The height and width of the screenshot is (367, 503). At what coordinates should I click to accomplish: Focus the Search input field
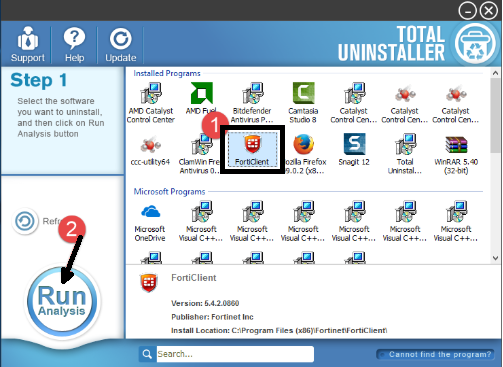pyautogui.click(x=235, y=354)
